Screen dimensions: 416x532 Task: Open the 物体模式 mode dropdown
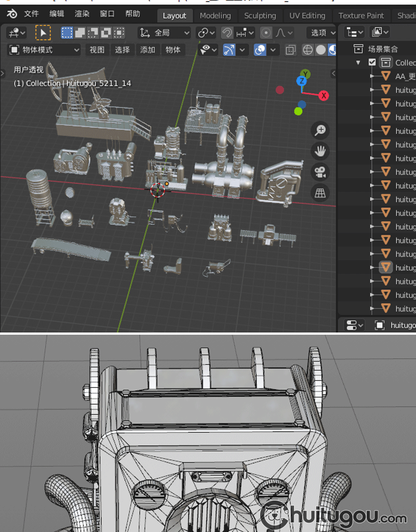point(44,50)
